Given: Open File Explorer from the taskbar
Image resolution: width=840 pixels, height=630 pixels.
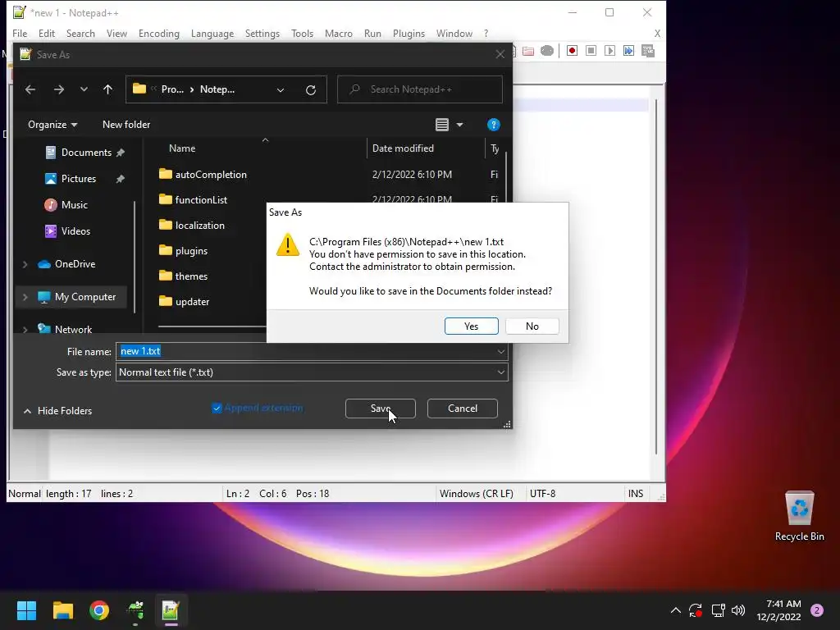Looking at the screenshot, I should (x=62, y=610).
